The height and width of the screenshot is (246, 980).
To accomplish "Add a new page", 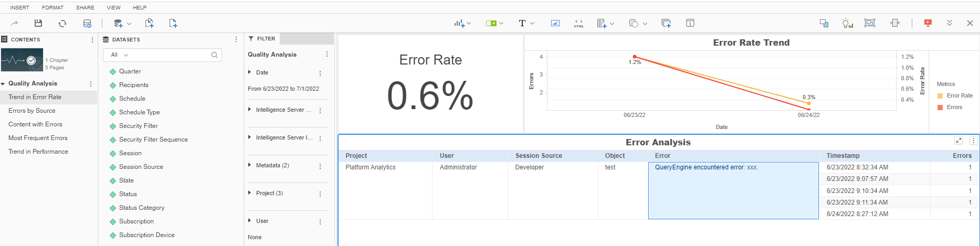I will pyautogui.click(x=173, y=23).
